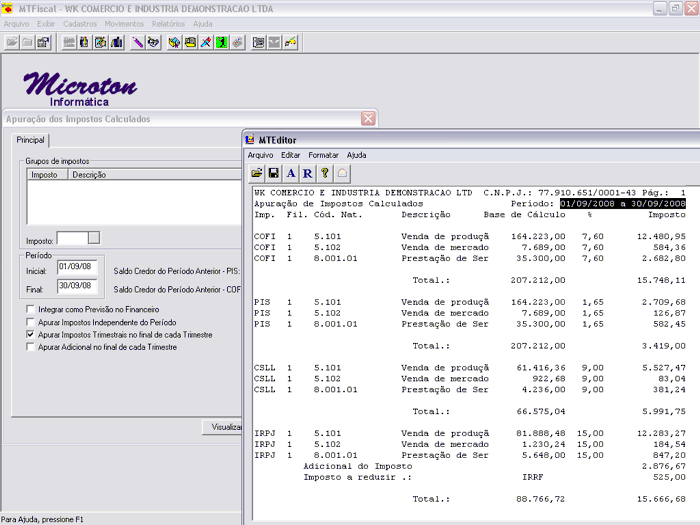Open the Arquivo menu in MTEditor
The image size is (700, 525).
260,155
